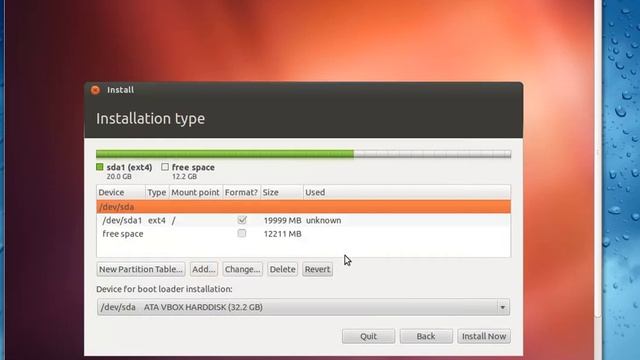This screenshot has width=640, height=360.
Task: Toggle Format checkbox for /dev/sda1
Action: pyautogui.click(x=242, y=220)
